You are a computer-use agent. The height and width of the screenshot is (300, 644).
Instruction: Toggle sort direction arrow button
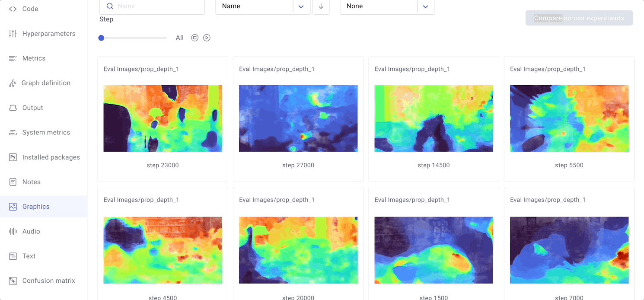pyautogui.click(x=321, y=6)
